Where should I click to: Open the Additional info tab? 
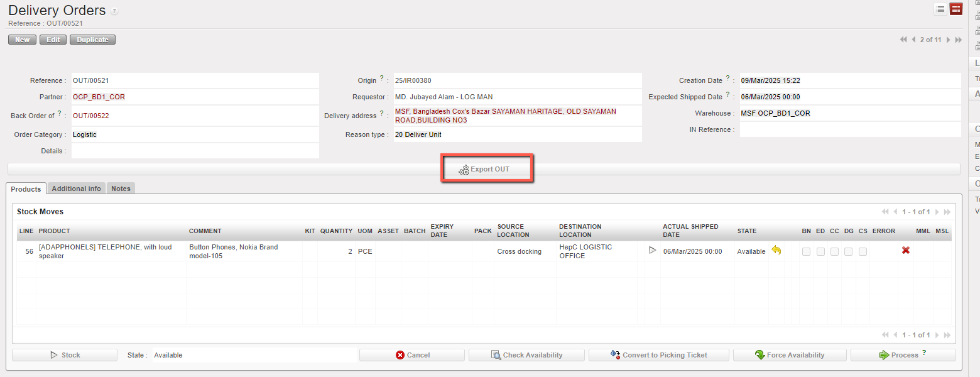pyautogui.click(x=76, y=188)
